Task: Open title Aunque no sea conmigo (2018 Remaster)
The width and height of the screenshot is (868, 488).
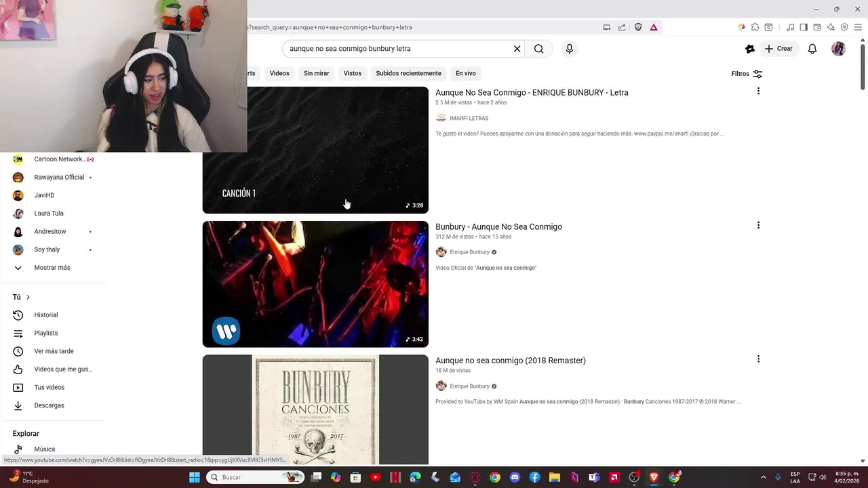Action: [x=511, y=361]
